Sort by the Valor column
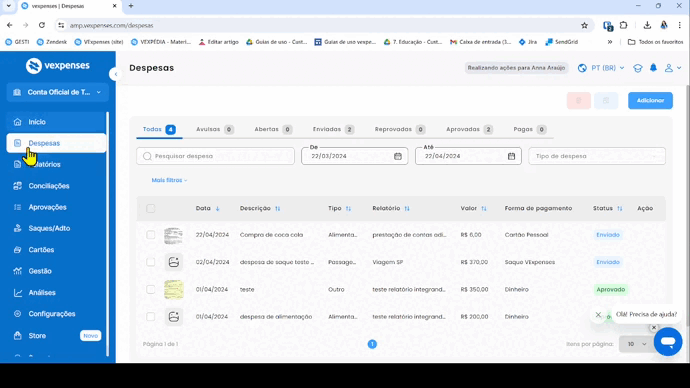This screenshot has width=690, height=388. (484, 209)
